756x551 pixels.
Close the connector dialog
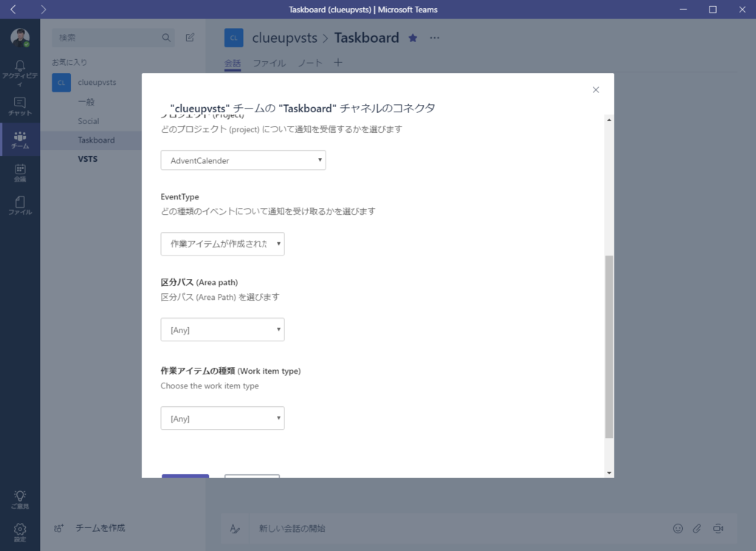[596, 90]
